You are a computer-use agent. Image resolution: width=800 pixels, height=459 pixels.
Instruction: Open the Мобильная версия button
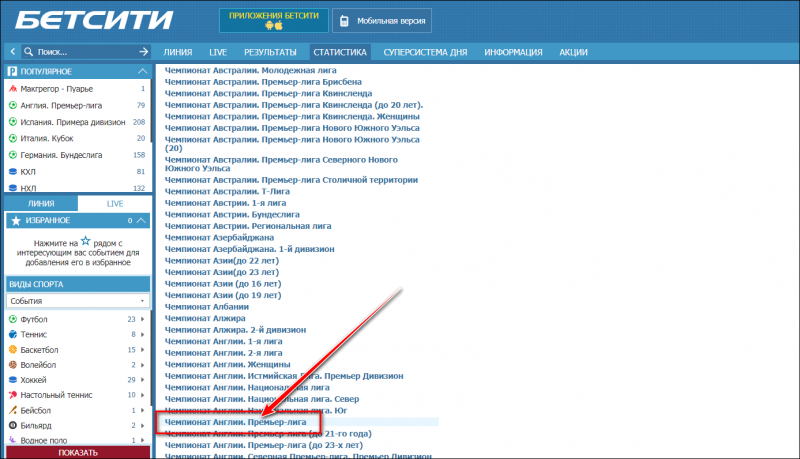tap(382, 21)
